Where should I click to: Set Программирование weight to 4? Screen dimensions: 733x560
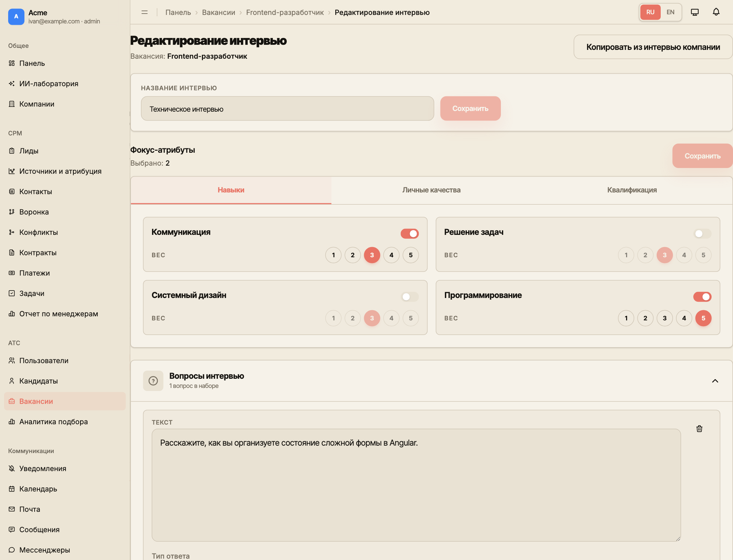[x=684, y=318]
